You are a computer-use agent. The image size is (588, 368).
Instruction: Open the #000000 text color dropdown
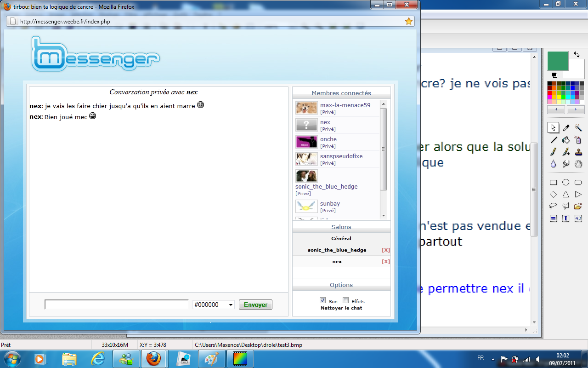pyautogui.click(x=214, y=305)
